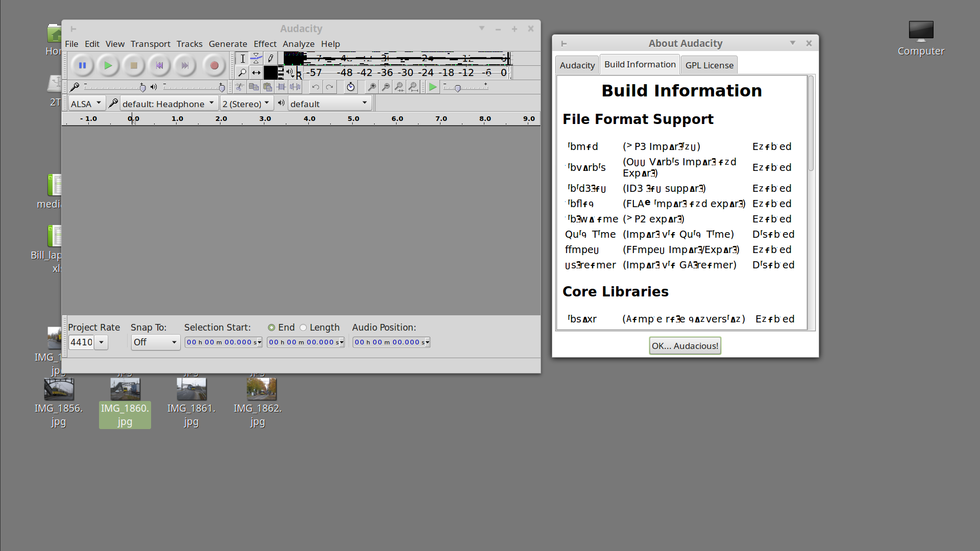Select the Envelope tool
The image size is (980, 551).
(256, 58)
